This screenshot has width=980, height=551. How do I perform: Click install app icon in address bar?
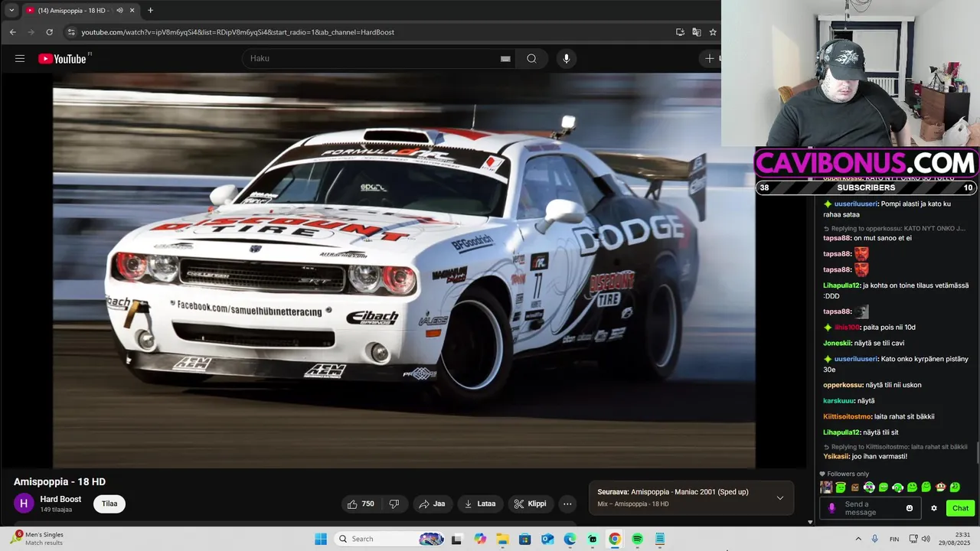coord(680,32)
